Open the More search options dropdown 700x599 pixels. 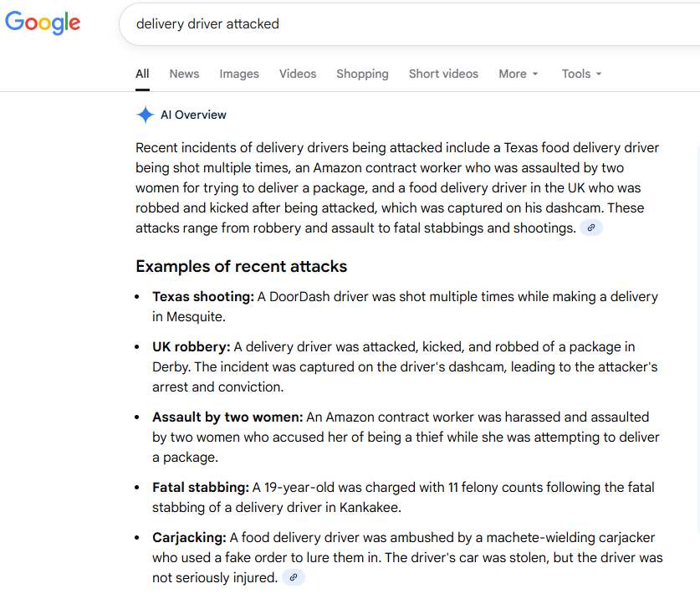518,74
